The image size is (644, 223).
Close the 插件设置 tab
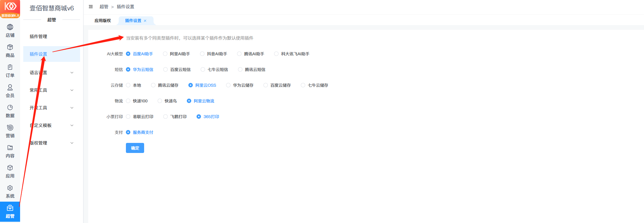[145, 21]
